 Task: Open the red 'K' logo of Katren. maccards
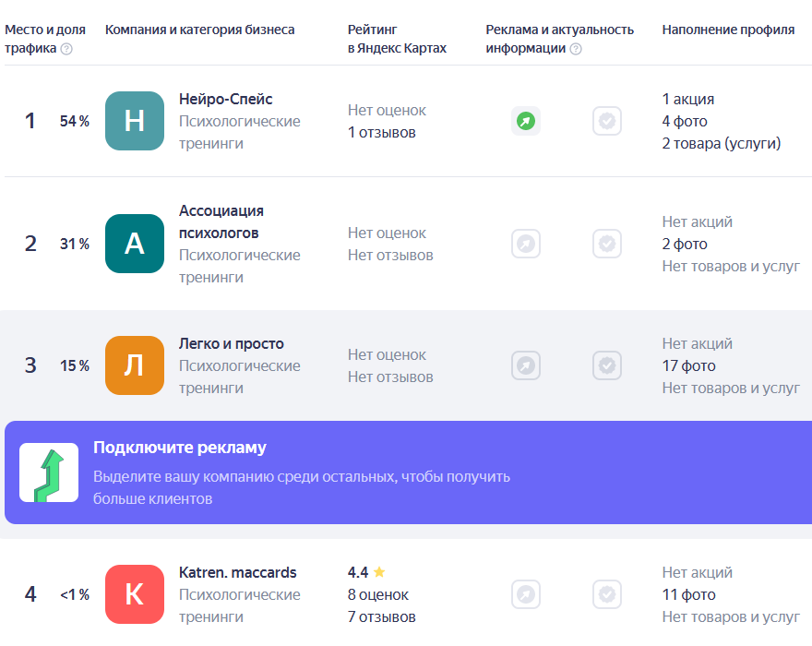135,594
